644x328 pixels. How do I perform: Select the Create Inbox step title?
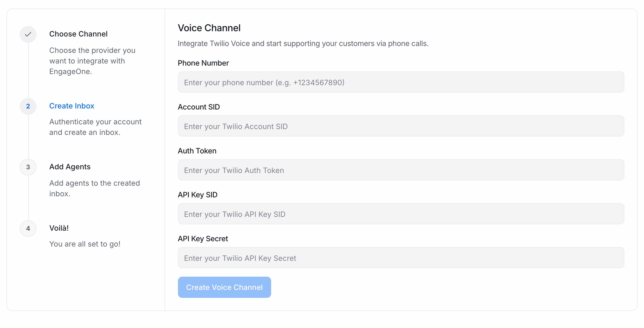(x=72, y=106)
